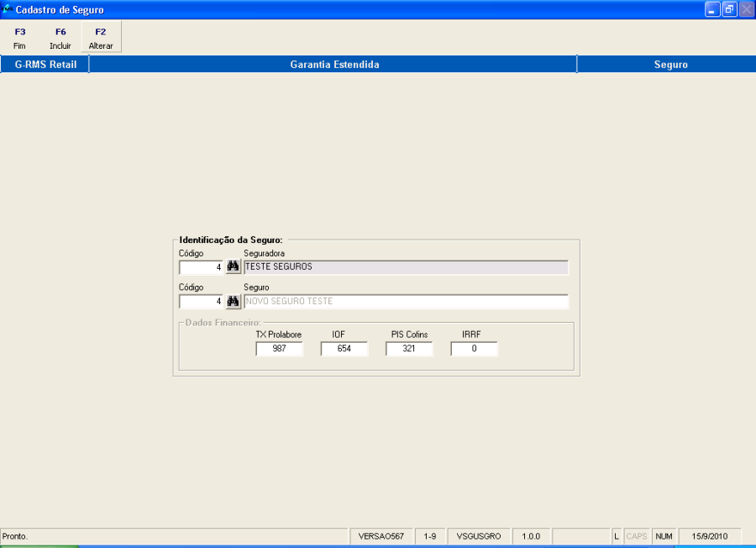Click the TX Prolabore label
The height and width of the screenshot is (548, 756).
[x=279, y=335]
